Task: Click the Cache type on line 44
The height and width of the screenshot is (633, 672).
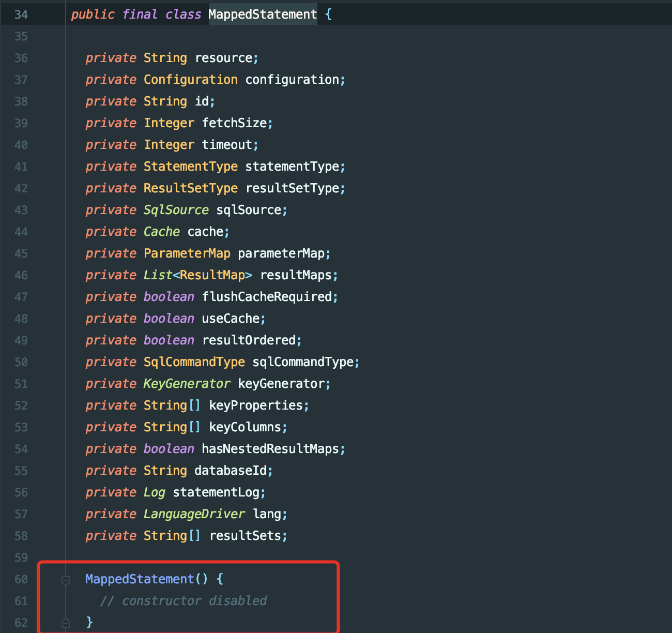Action: 162,232
